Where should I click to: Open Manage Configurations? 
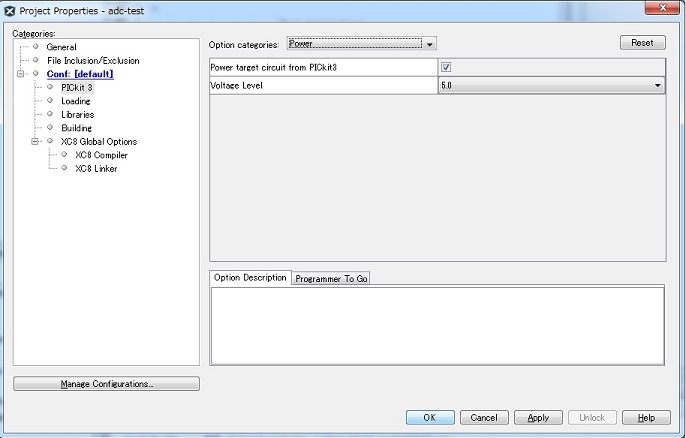tap(106, 384)
